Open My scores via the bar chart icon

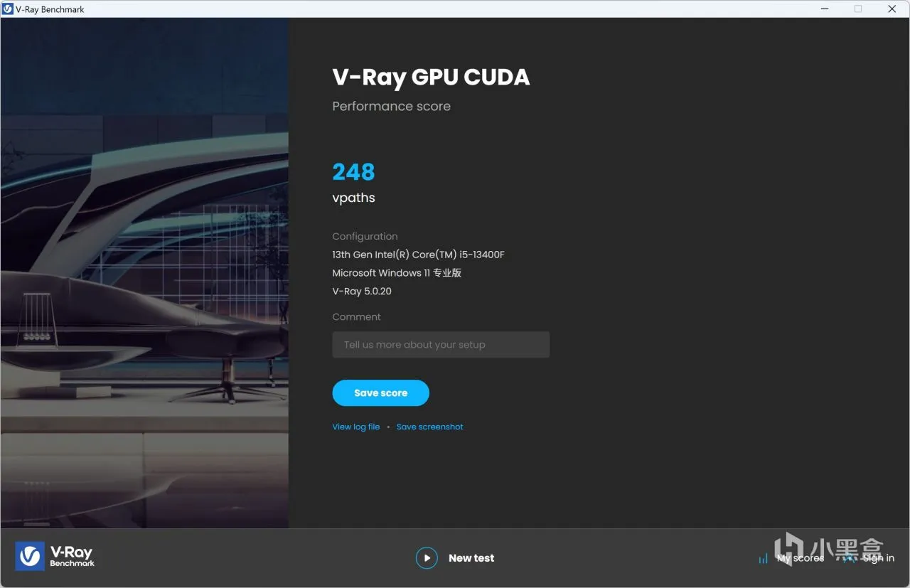[763, 559]
